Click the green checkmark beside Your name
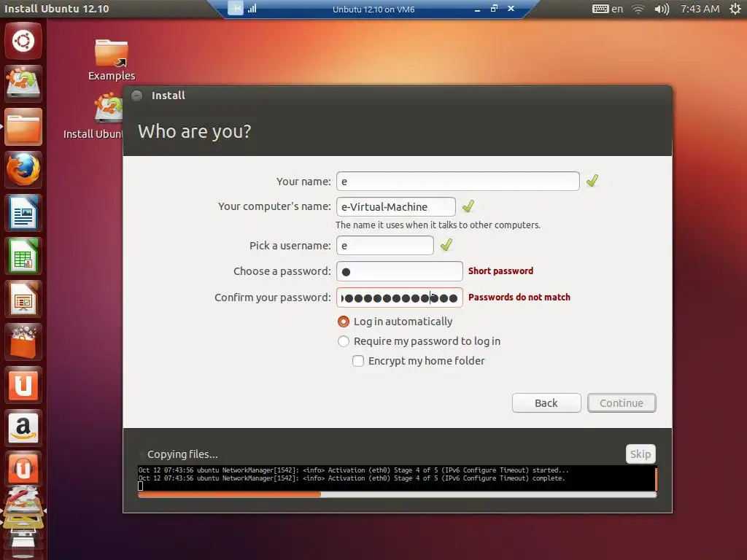 pyautogui.click(x=592, y=181)
